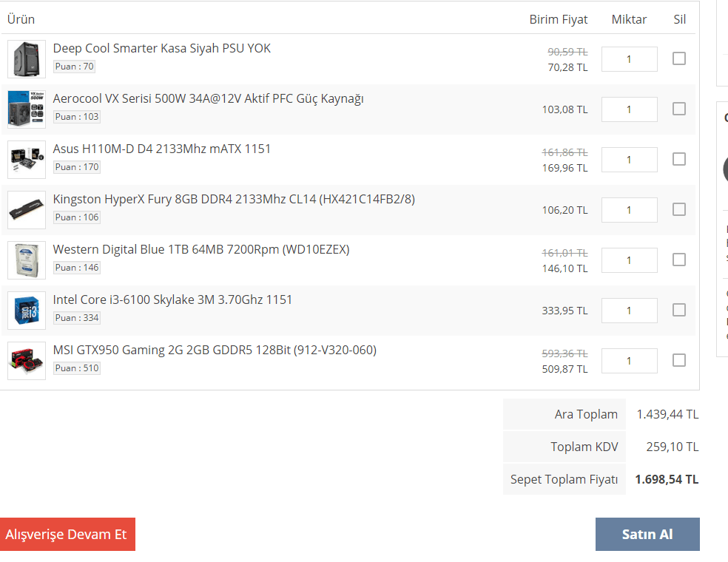
Task: Click the Kingston HyperX Fury RAM thumbnail
Action: [x=27, y=210]
